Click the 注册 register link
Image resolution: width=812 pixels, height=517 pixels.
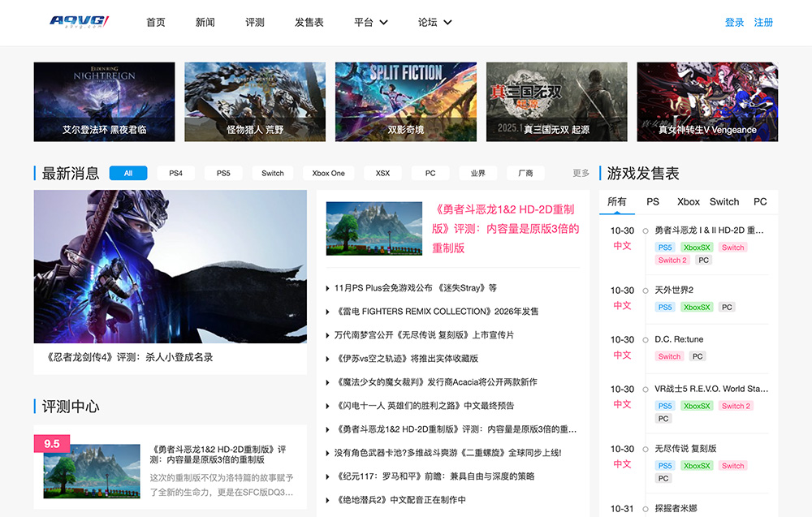tap(763, 23)
